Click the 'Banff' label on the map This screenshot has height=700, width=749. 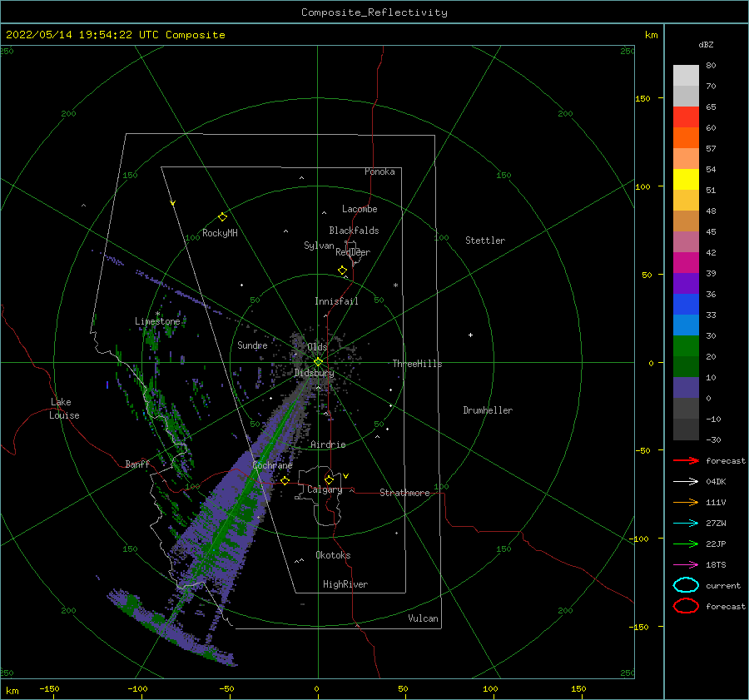pos(137,464)
